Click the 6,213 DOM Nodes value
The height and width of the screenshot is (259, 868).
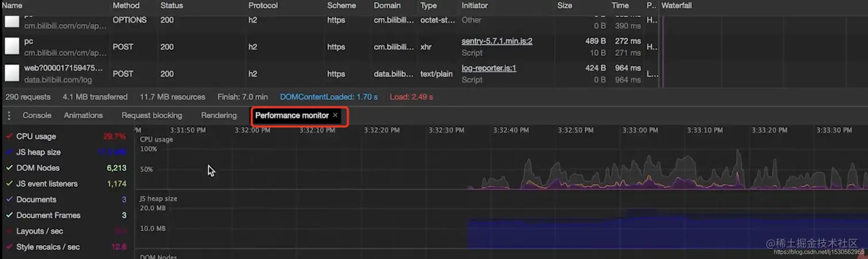point(117,168)
